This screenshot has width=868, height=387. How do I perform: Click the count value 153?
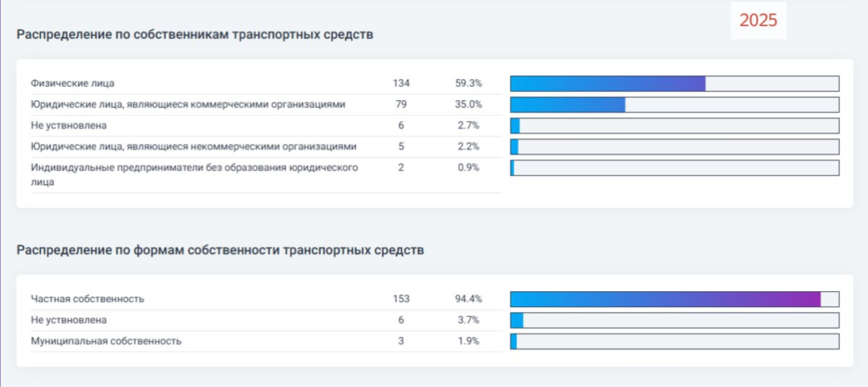401,300
